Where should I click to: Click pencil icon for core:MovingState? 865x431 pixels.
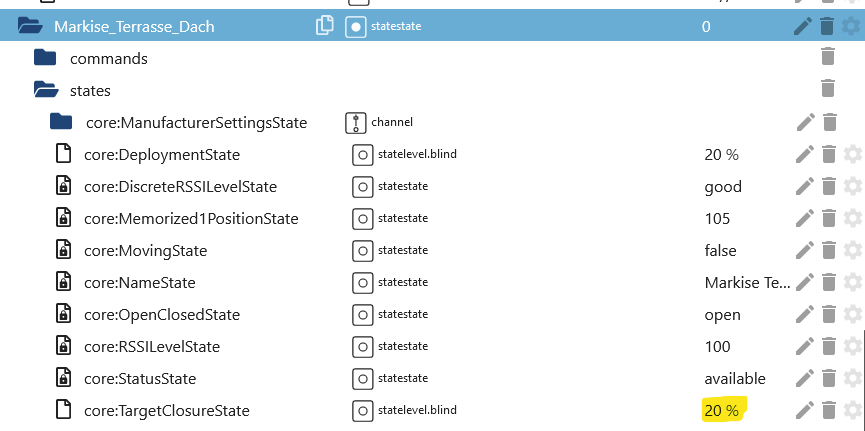tap(805, 251)
